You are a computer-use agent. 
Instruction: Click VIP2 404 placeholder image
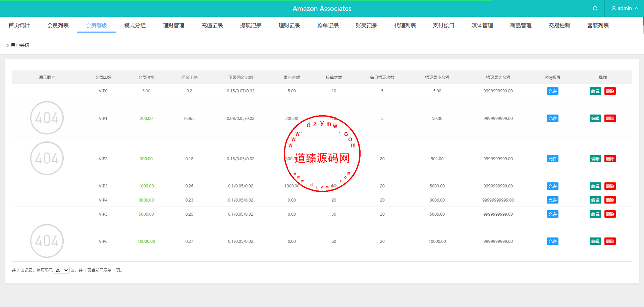click(47, 158)
